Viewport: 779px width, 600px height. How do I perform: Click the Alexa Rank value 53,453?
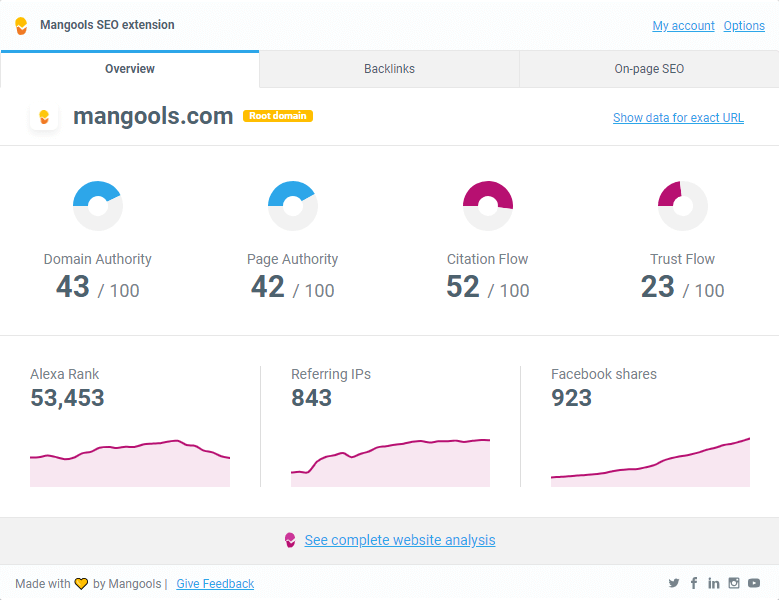(68, 398)
